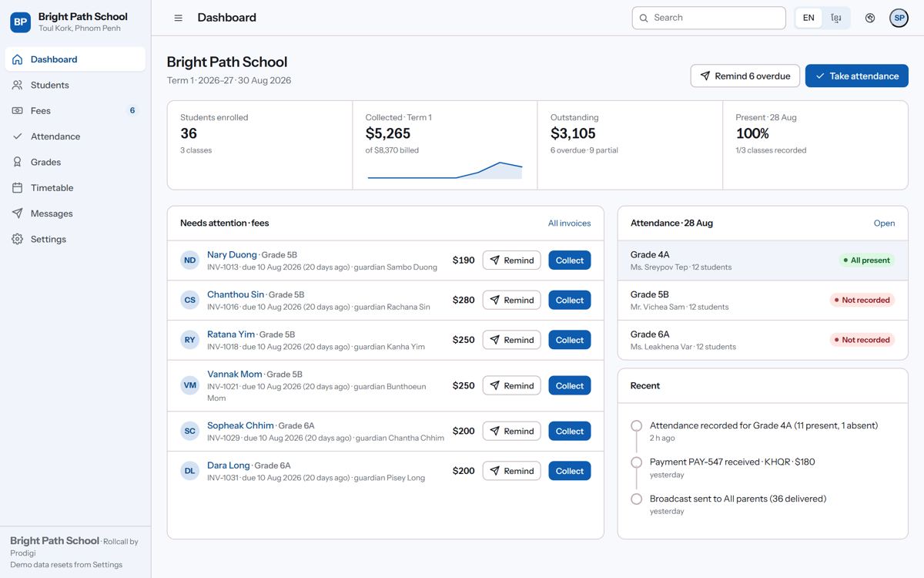This screenshot has width=924, height=578.
Task: Remind guardian for Dara Long
Action: click(x=512, y=471)
